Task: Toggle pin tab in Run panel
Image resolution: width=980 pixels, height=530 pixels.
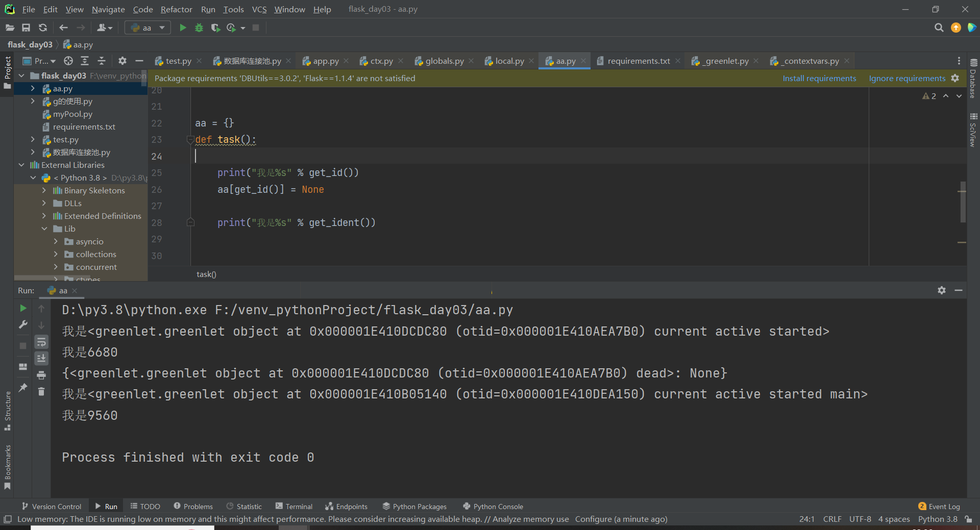Action: 23,388
